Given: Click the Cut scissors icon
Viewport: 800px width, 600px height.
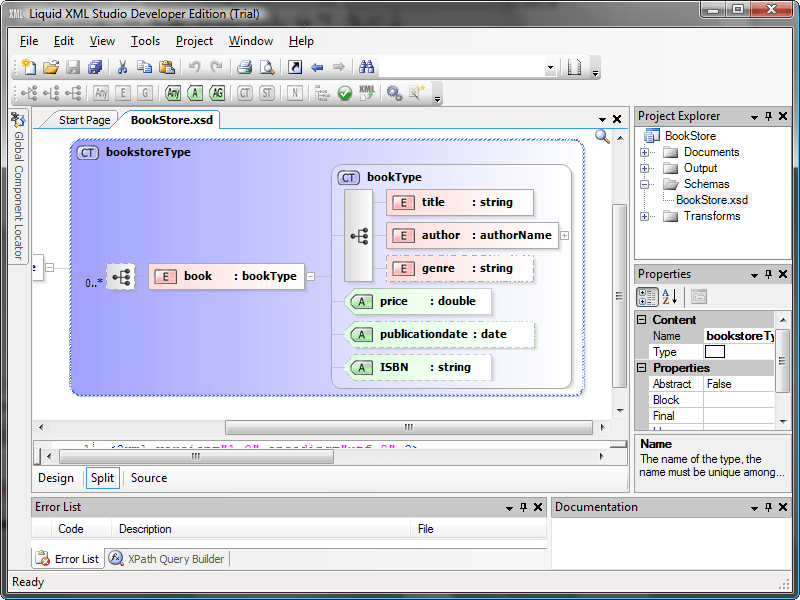Looking at the screenshot, I should coord(122,68).
